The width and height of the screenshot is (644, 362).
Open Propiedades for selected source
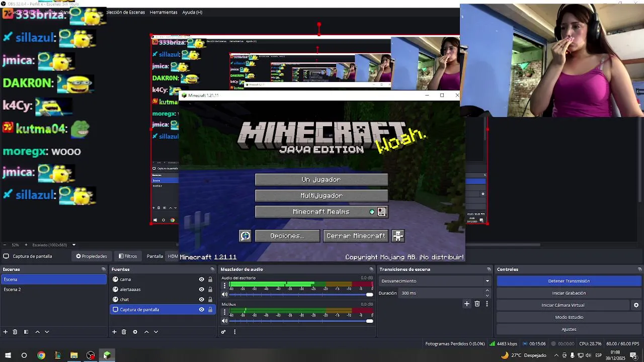click(92, 256)
